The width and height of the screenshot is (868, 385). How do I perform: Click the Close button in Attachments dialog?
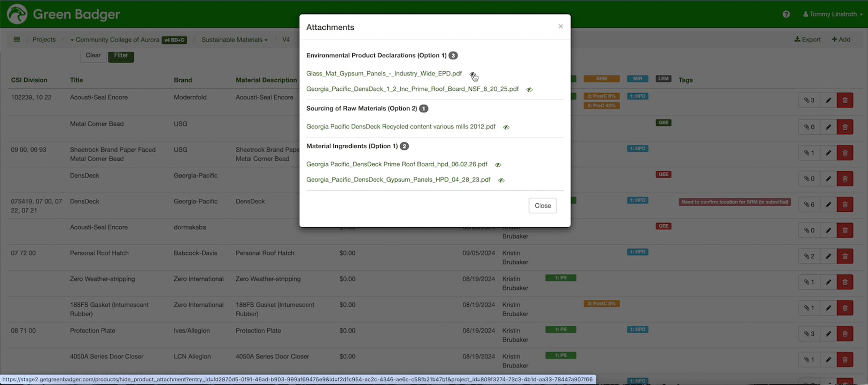click(x=542, y=206)
